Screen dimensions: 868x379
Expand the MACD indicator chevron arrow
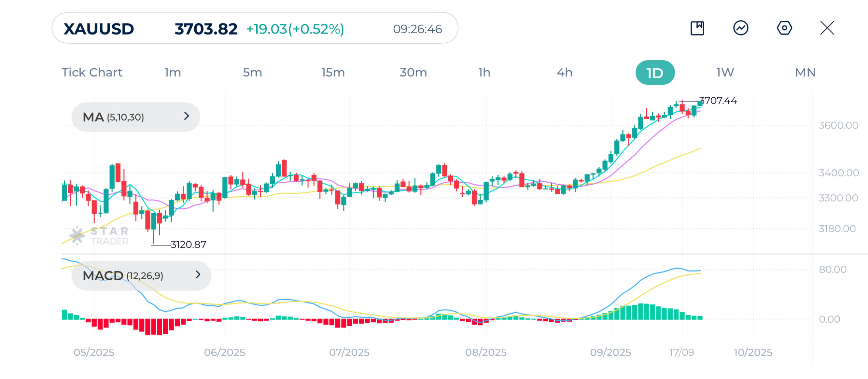(198, 275)
